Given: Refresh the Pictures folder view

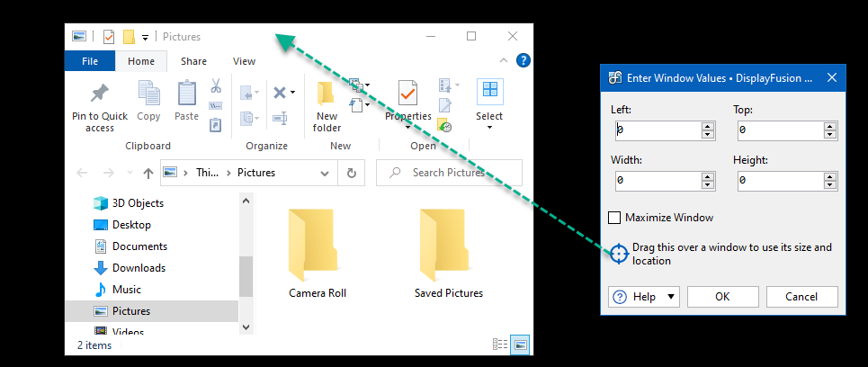Looking at the screenshot, I should coord(352,173).
